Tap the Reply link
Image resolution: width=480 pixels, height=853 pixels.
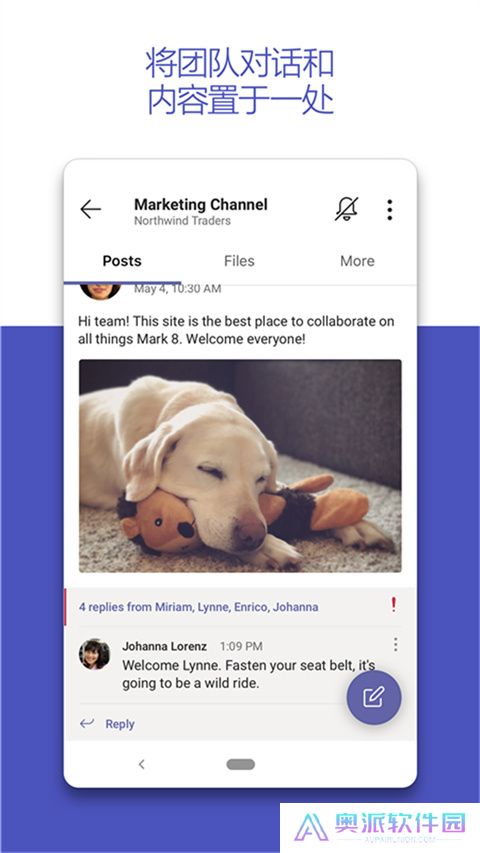point(120,724)
